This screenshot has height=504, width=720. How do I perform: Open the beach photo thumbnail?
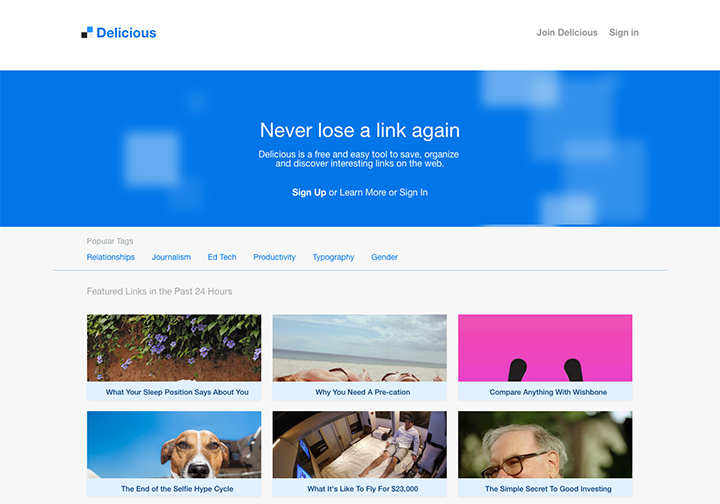pos(360,348)
